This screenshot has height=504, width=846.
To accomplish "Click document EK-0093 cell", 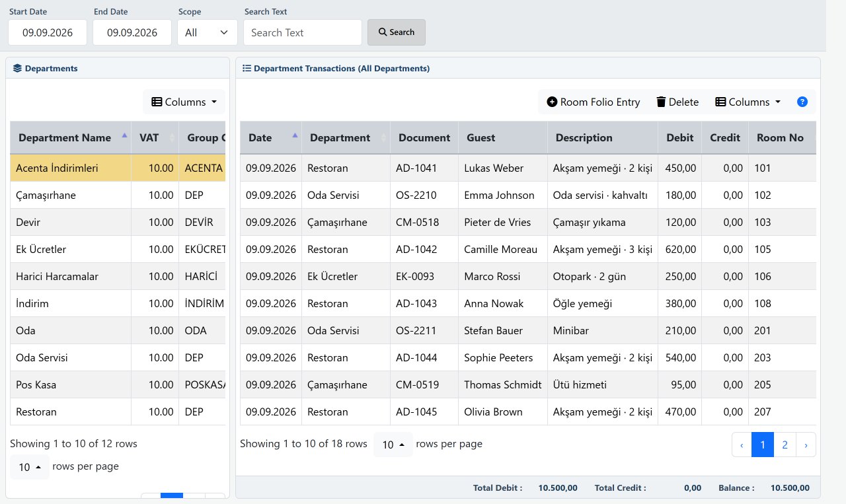I will [424, 276].
